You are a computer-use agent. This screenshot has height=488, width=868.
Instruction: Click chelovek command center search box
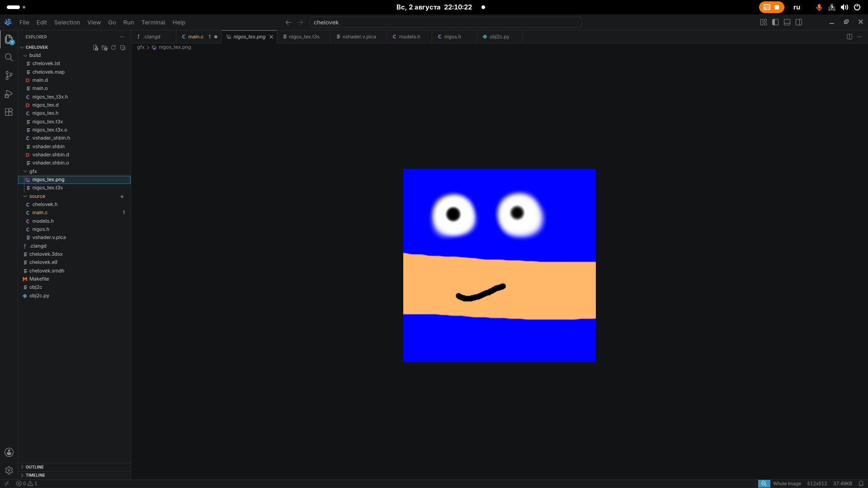[x=445, y=22]
